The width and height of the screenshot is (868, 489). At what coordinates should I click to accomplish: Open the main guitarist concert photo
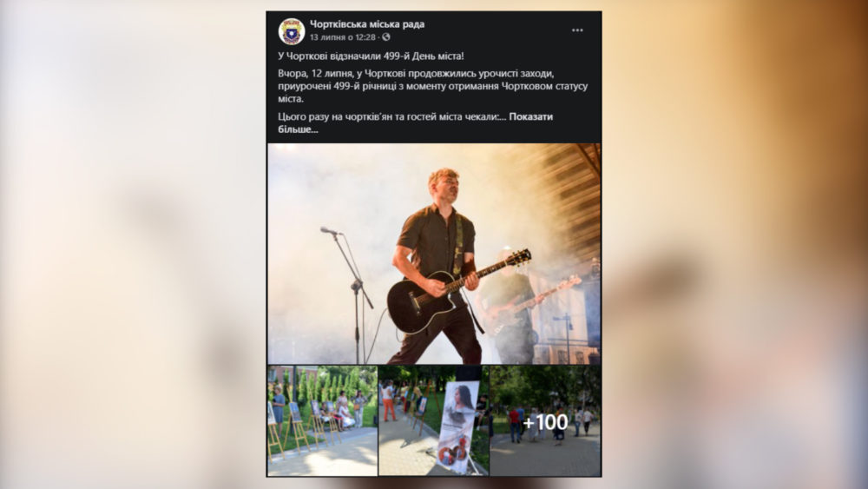tap(434, 254)
